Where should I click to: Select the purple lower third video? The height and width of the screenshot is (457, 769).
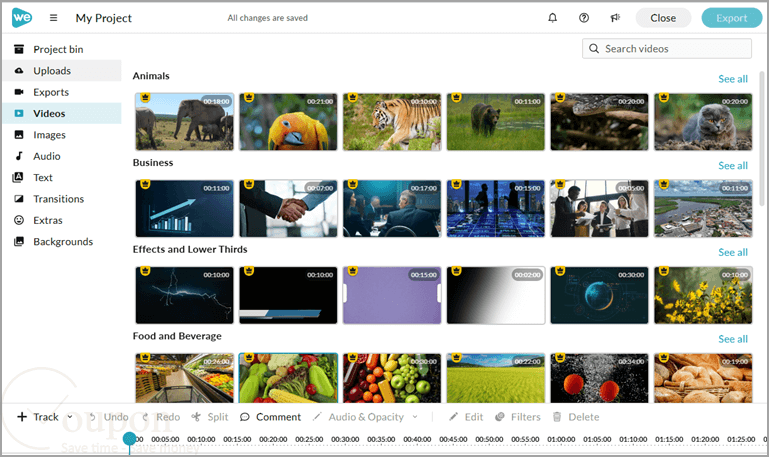[392, 295]
